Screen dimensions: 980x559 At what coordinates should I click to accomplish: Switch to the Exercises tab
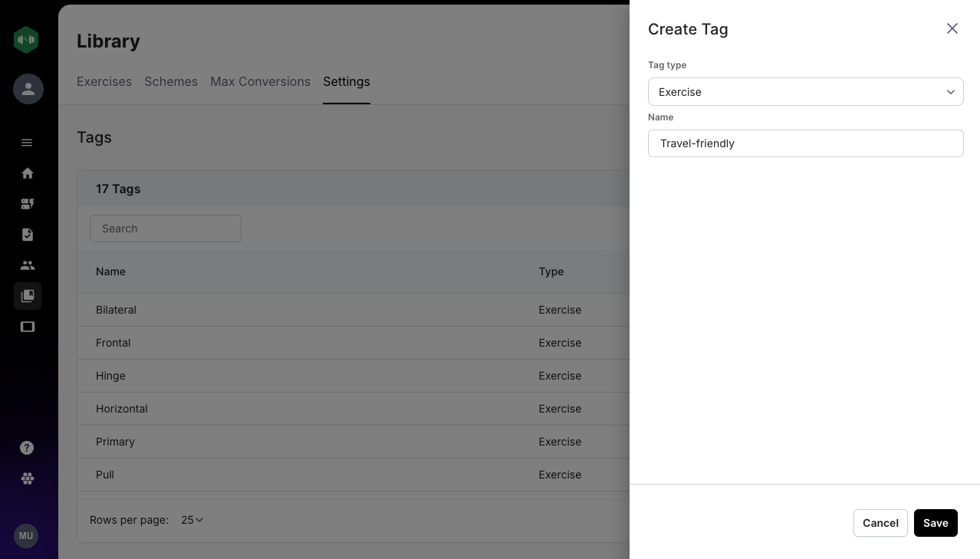click(104, 81)
